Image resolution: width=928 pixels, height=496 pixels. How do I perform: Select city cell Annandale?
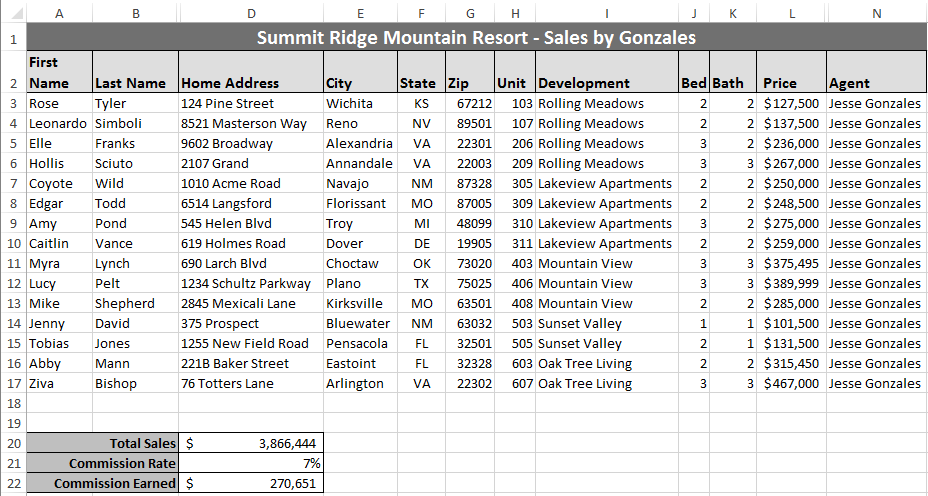360,164
